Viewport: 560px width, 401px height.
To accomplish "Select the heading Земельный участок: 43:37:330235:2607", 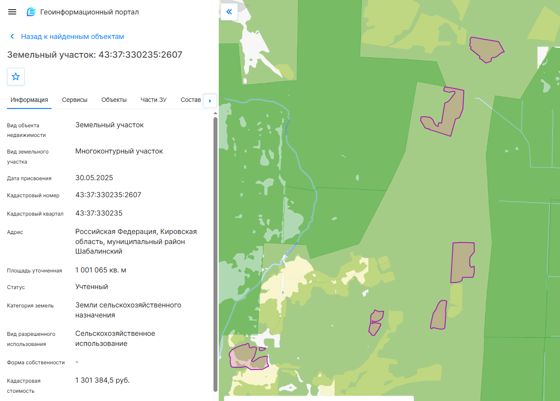I will click(95, 55).
